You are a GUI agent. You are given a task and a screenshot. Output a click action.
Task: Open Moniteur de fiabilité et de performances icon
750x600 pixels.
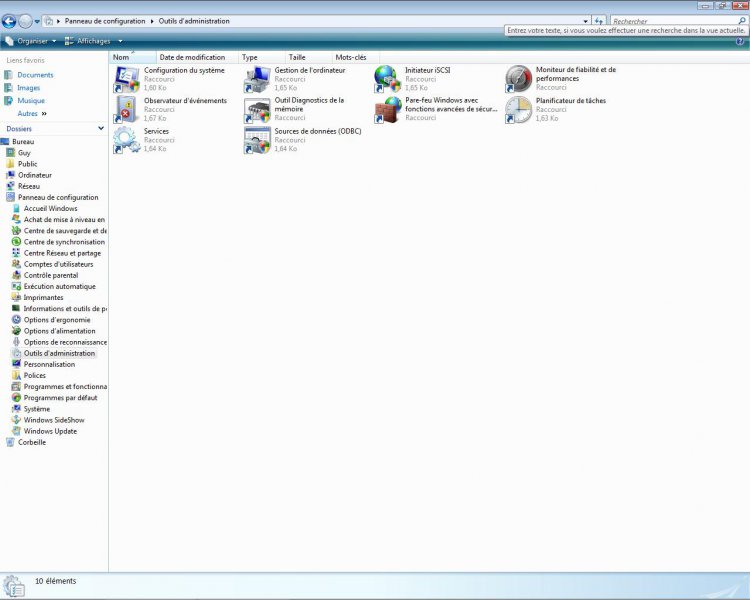(x=518, y=79)
